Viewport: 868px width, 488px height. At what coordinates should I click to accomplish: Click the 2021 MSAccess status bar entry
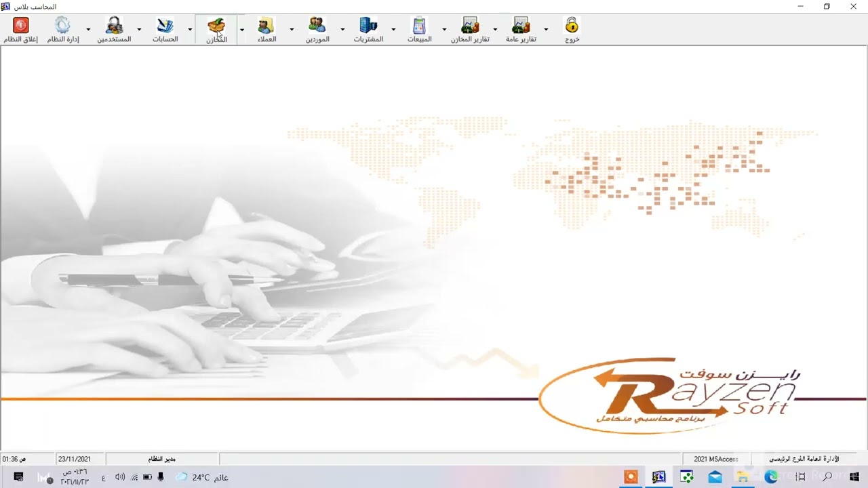tap(716, 459)
